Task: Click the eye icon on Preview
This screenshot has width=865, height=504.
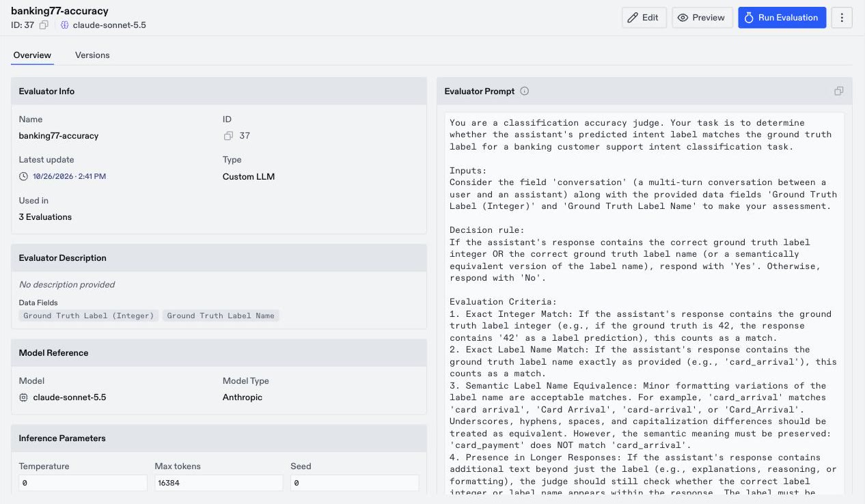Action: (x=683, y=18)
